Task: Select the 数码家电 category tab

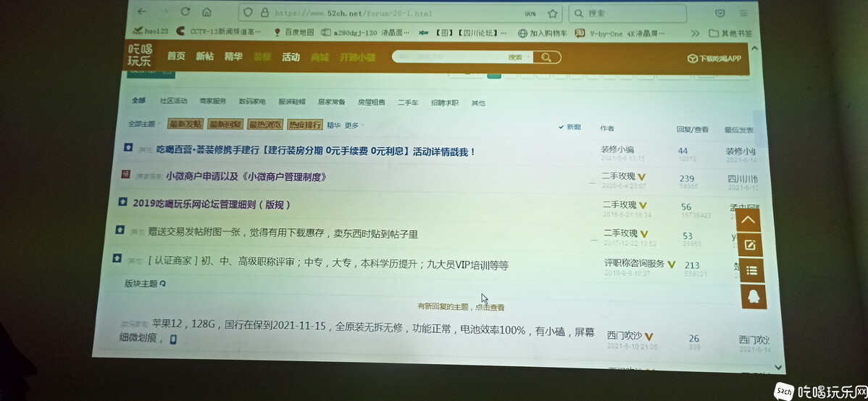Action: coord(252,102)
